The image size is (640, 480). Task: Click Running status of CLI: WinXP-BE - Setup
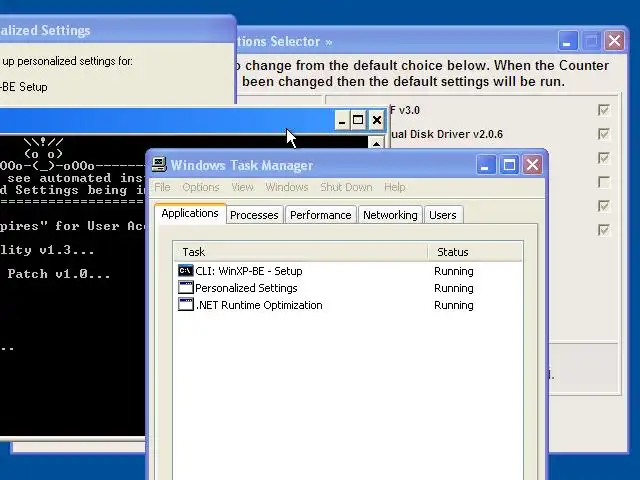pos(454,271)
